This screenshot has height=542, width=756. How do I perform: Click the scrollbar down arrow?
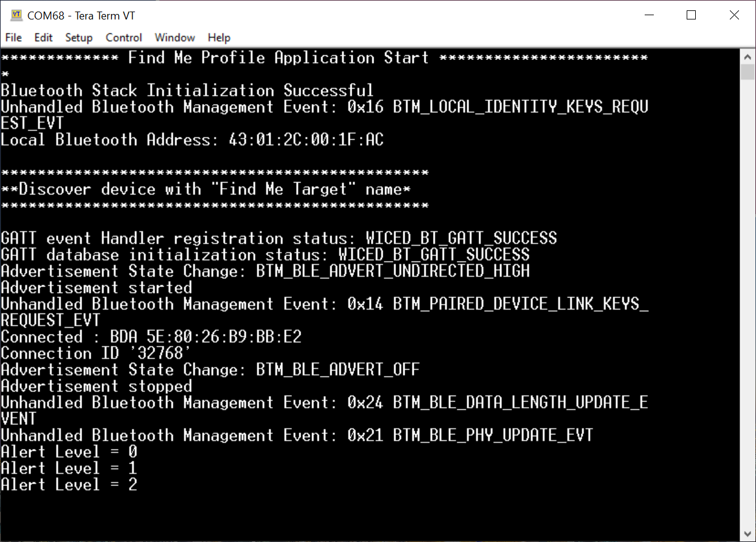tap(748, 533)
